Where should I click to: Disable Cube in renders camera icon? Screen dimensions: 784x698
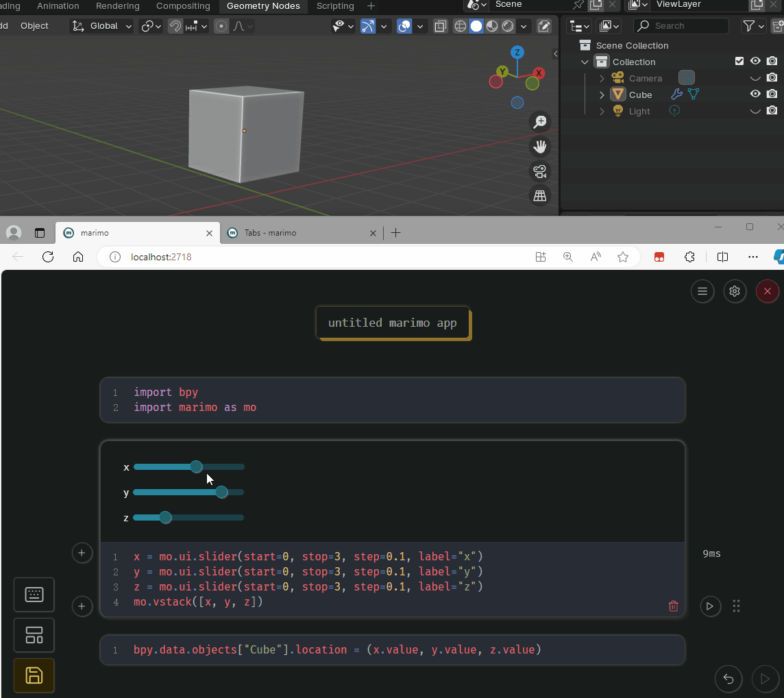pyautogui.click(x=772, y=94)
